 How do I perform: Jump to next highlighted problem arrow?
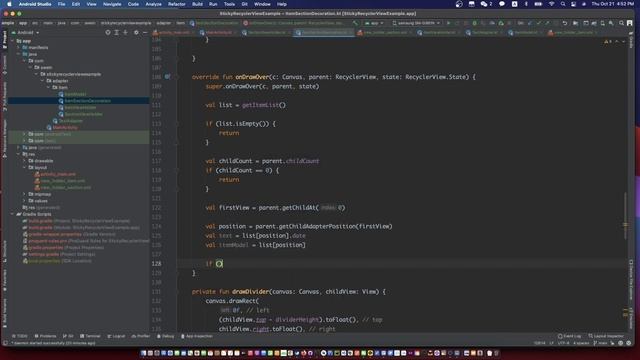[623, 41]
